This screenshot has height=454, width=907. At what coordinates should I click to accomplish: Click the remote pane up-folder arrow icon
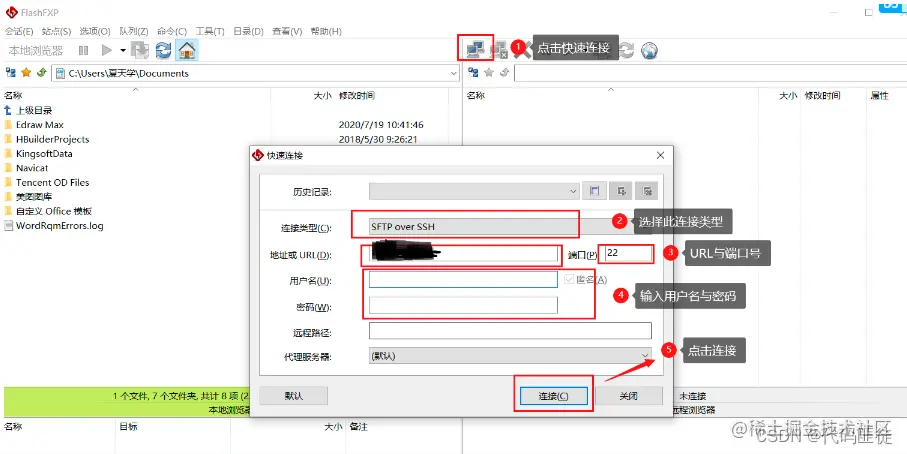[504, 73]
